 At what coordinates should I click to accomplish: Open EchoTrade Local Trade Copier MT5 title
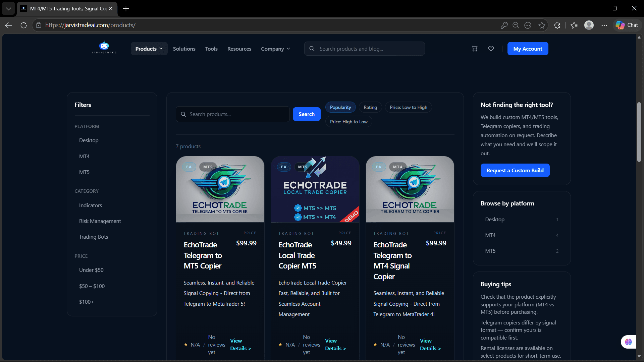[298, 255]
